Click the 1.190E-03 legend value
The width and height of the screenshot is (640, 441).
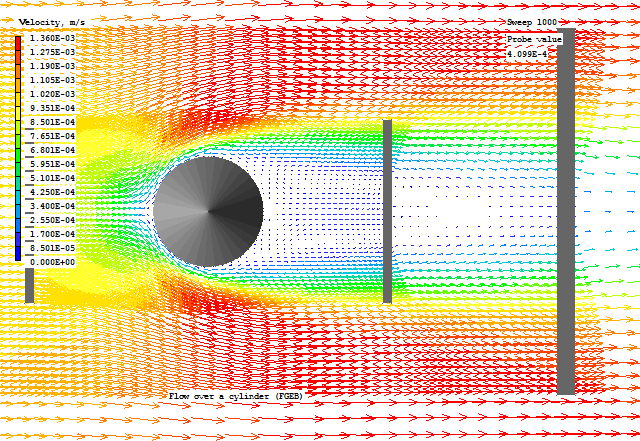click(51, 66)
